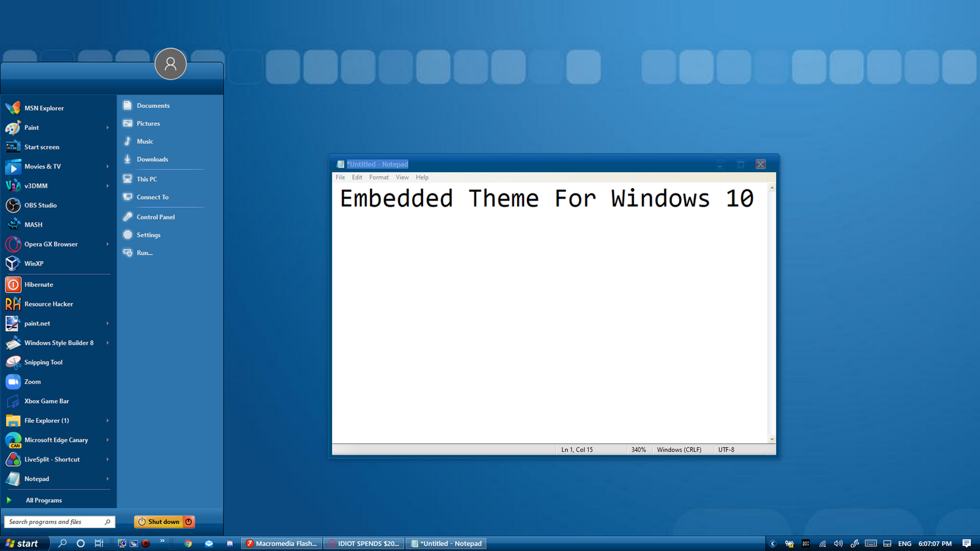This screenshot has height=551, width=980.
Task: Open the Notepad Help menu
Action: (422, 177)
